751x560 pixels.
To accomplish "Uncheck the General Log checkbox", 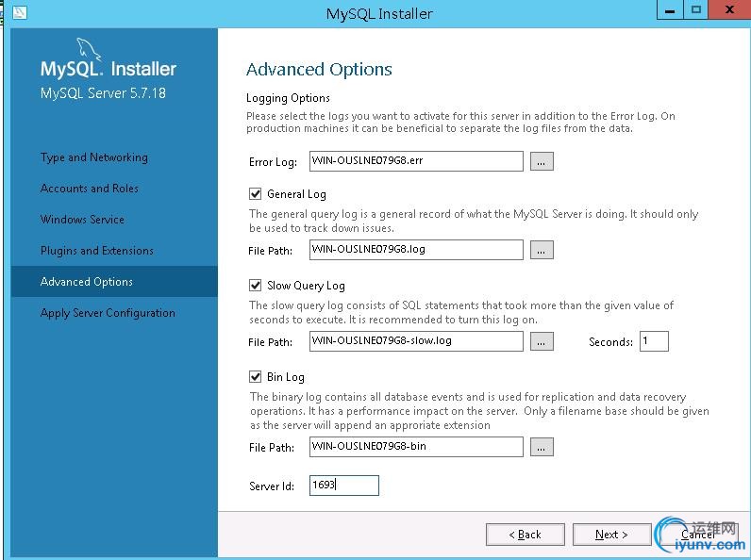I will (x=256, y=194).
